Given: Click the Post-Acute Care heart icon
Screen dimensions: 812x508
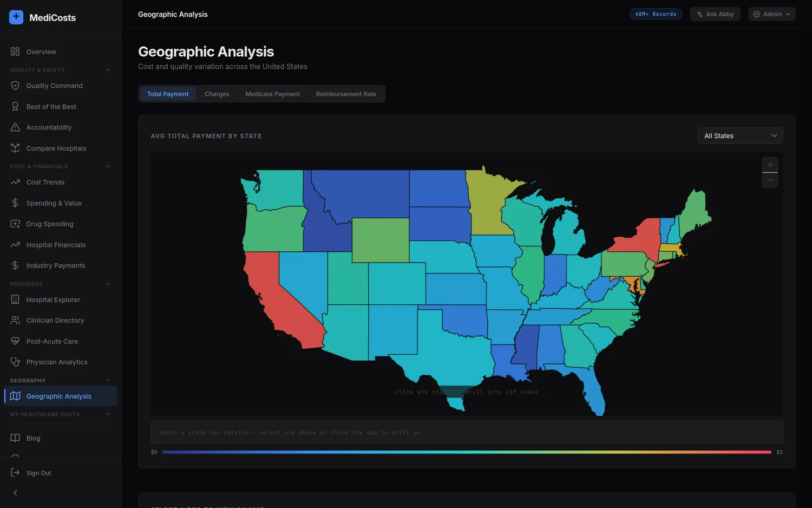Looking at the screenshot, I should [15, 341].
